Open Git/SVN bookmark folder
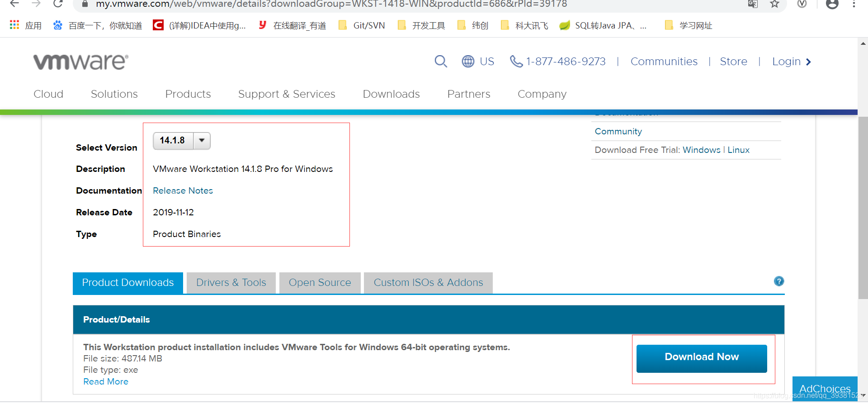Screen dimensions: 868x404 coord(362,25)
